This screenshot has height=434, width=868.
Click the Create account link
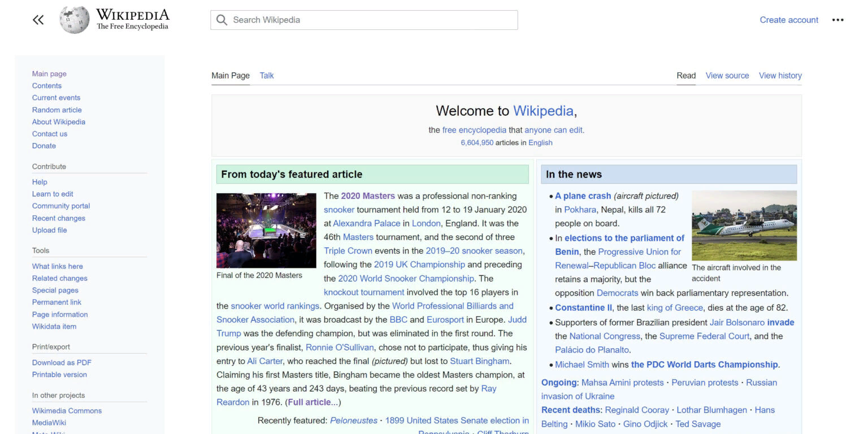tap(789, 20)
